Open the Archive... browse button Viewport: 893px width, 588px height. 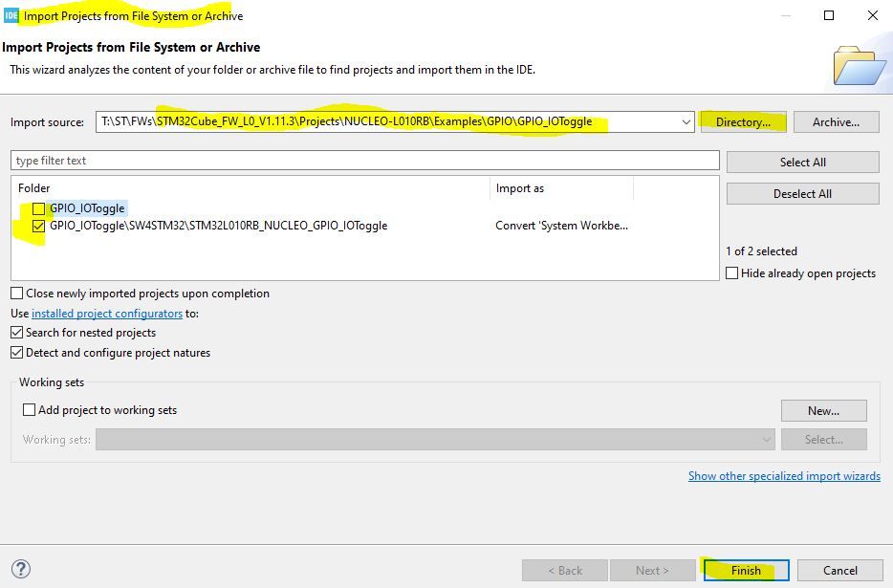pyautogui.click(x=836, y=122)
